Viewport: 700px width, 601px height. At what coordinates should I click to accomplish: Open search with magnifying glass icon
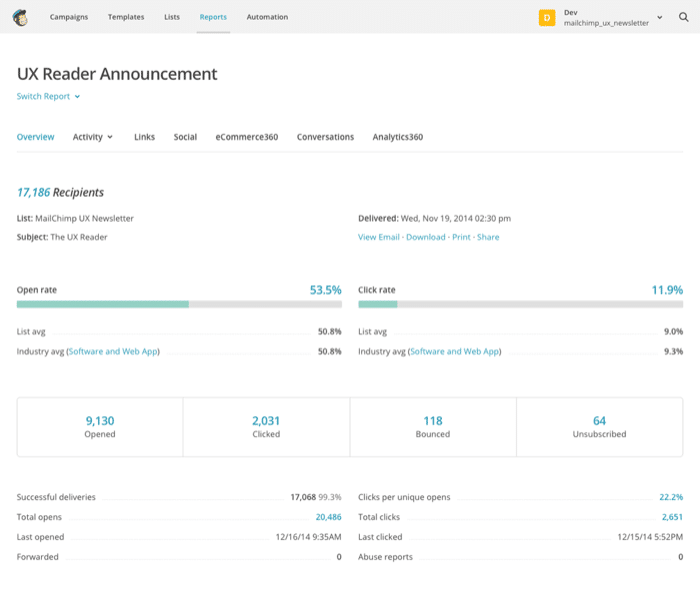[684, 17]
